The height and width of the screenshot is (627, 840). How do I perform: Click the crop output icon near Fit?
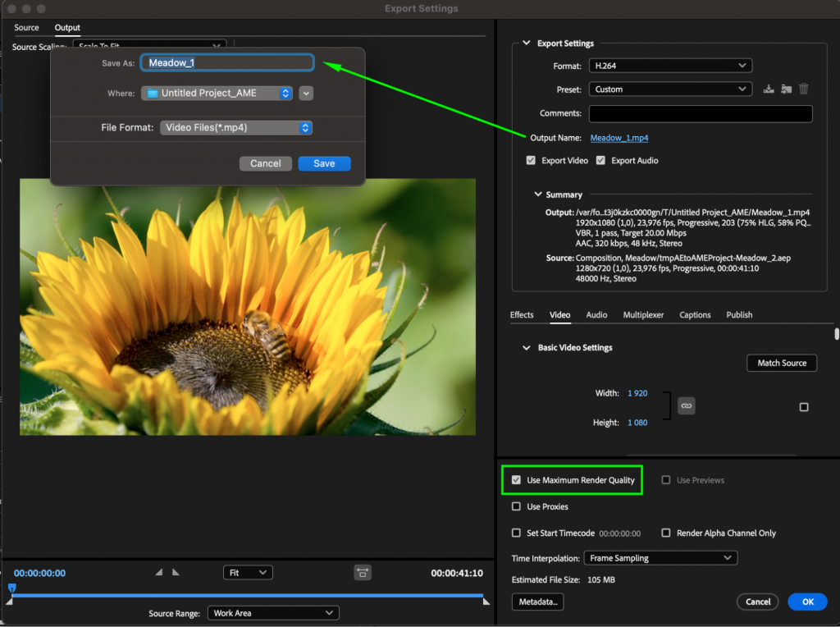coord(363,572)
